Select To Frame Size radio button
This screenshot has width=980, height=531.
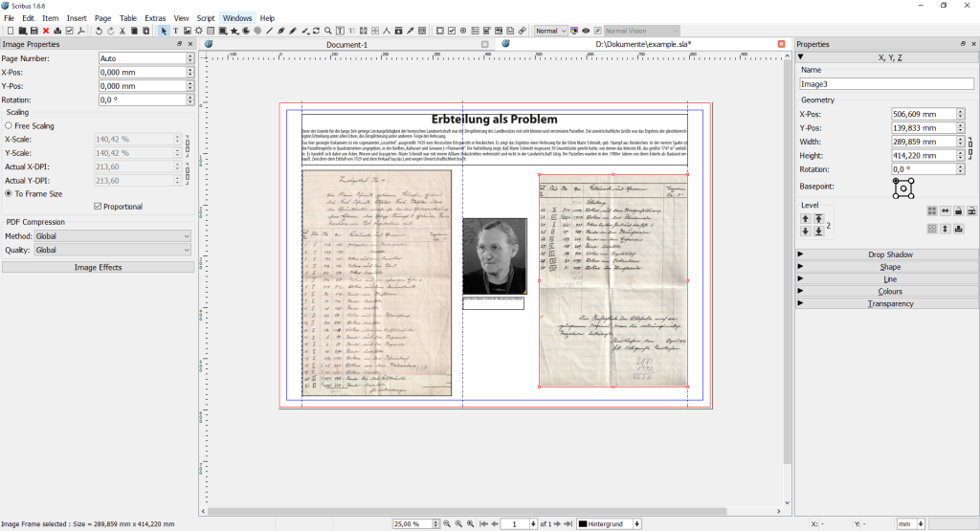[9, 193]
